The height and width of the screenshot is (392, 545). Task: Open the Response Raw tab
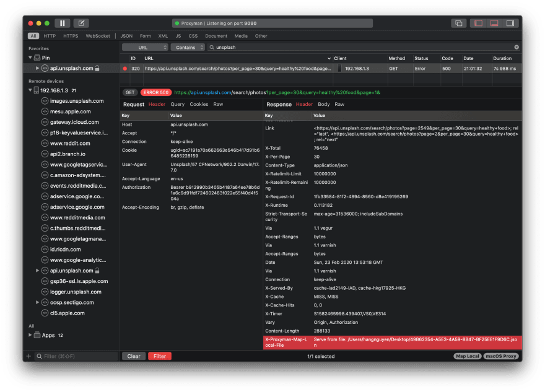click(339, 104)
